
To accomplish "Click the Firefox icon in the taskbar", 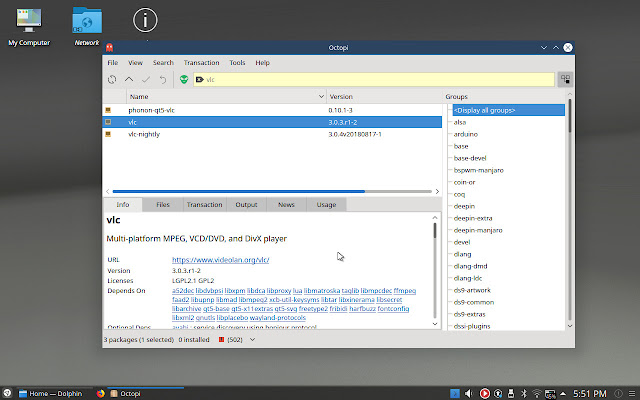I will 100,393.
